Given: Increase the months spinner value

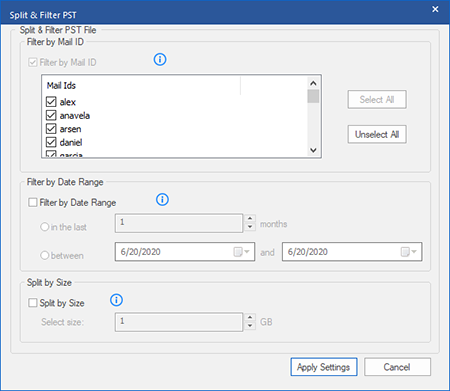Looking at the screenshot, I should (250, 219).
